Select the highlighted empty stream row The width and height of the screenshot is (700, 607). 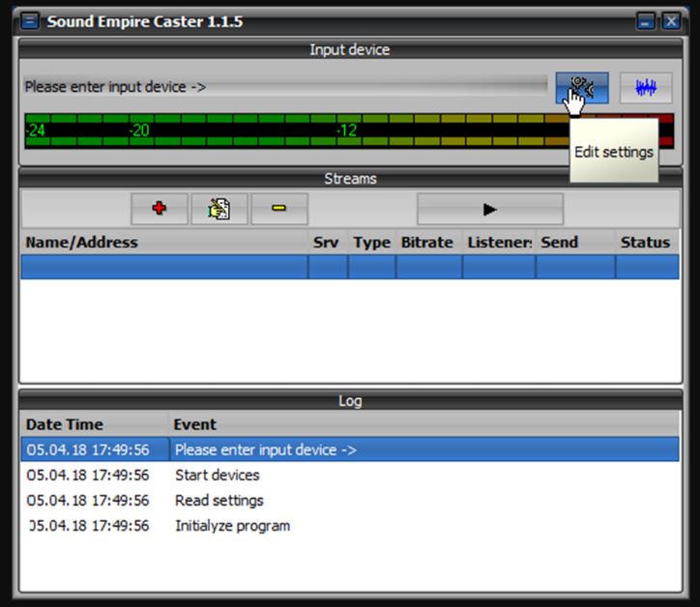[350, 267]
